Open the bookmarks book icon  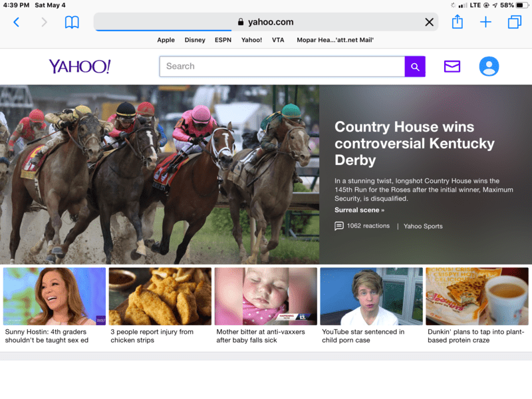coord(72,22)
